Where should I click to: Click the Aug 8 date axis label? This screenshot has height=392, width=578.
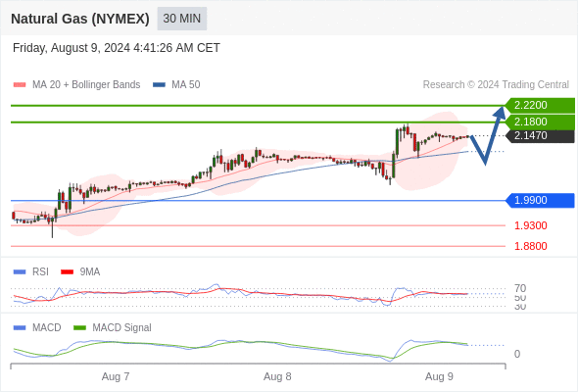(x=277, y=376)
